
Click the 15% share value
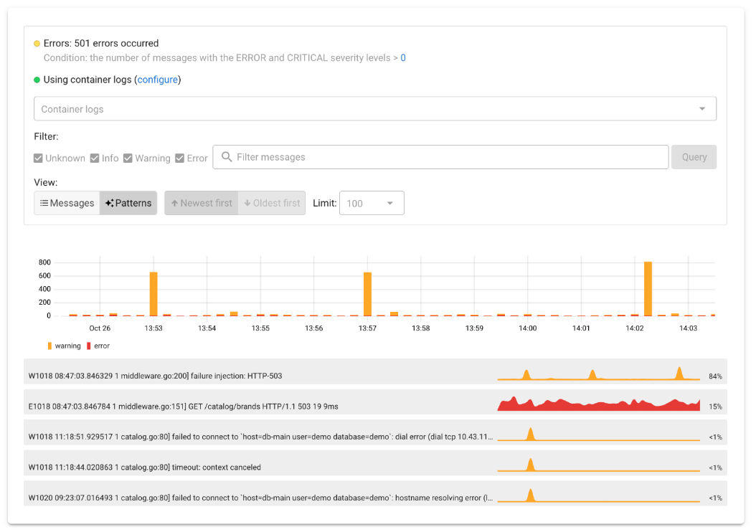(716, 407)
